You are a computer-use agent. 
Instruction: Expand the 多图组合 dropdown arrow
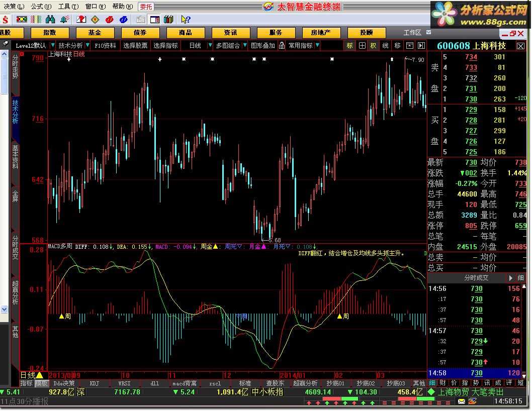[x=244, y=45]
